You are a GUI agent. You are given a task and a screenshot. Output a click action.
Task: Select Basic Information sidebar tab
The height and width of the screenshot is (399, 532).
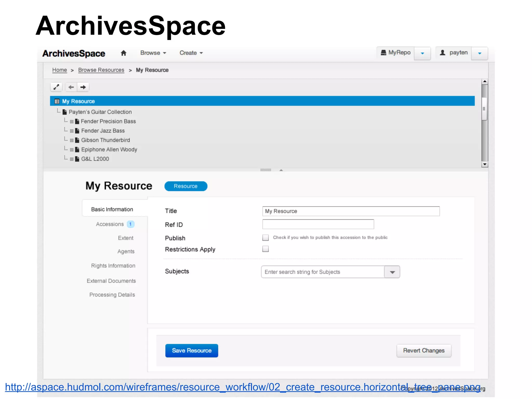(112, 209)
